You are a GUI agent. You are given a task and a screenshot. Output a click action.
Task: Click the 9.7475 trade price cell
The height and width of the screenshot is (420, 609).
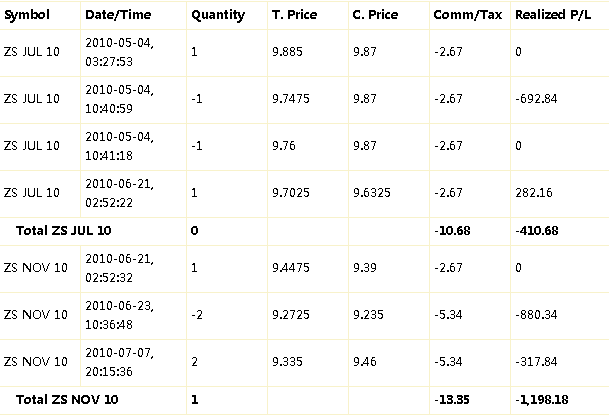[291, 99]
